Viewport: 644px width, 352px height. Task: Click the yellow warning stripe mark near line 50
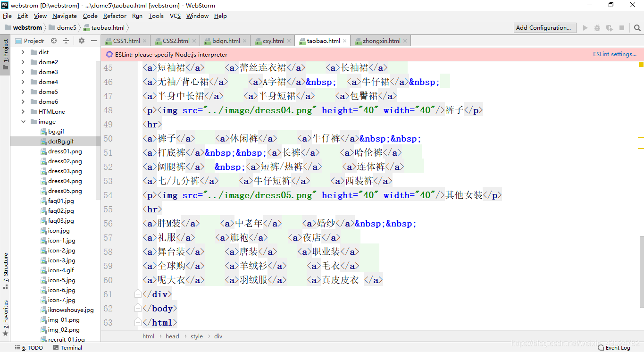[641, 137]
